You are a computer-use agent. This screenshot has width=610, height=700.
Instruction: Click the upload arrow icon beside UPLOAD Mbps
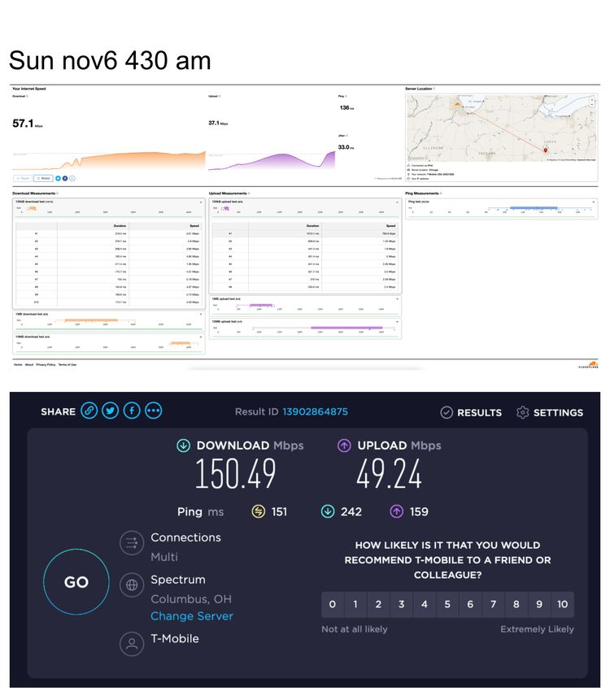pyautogui.click(x=344, y=446)
